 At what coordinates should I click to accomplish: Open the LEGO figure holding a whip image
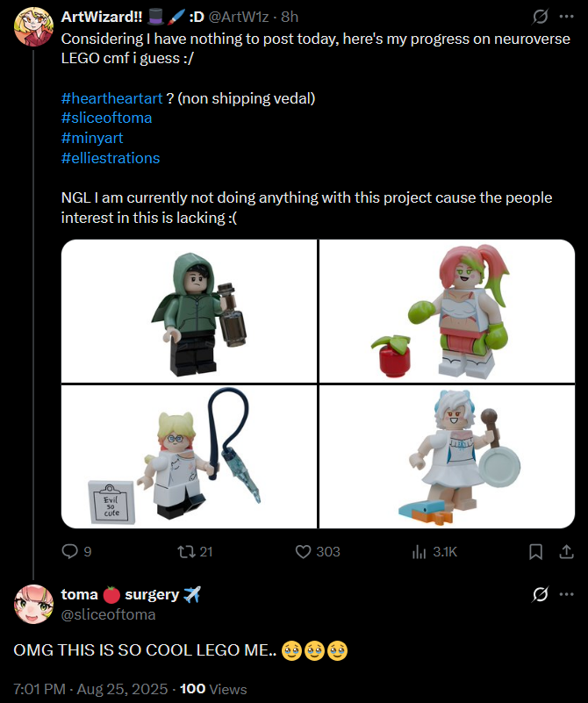(190, 457)
